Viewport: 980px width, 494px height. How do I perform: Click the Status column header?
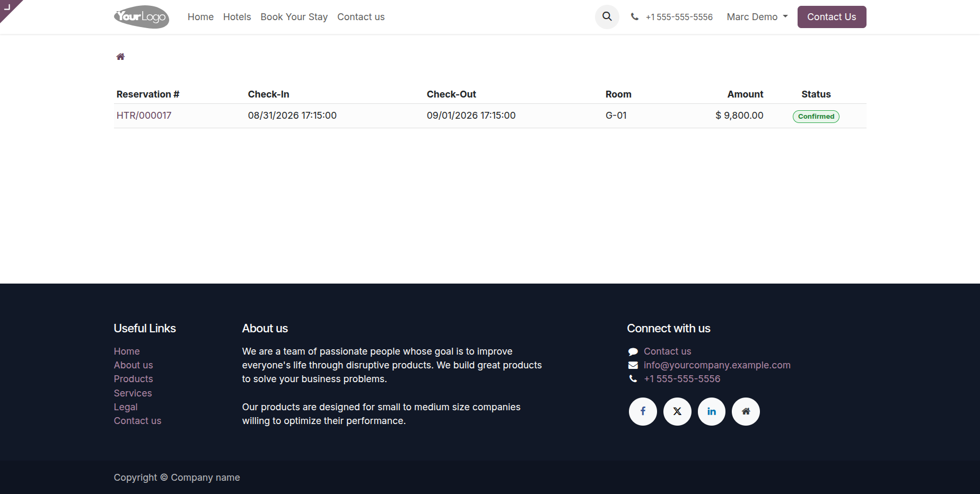[x=816, y=94]
